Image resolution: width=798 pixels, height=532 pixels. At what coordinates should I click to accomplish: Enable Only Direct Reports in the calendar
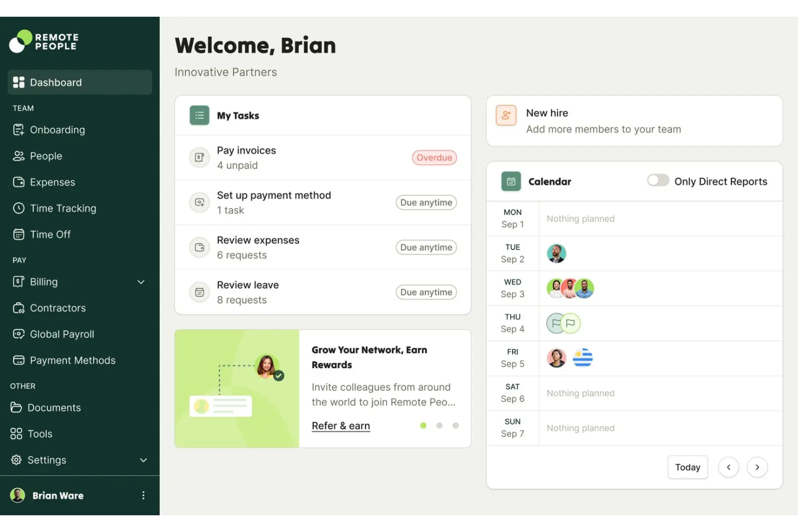coord(658,181)
